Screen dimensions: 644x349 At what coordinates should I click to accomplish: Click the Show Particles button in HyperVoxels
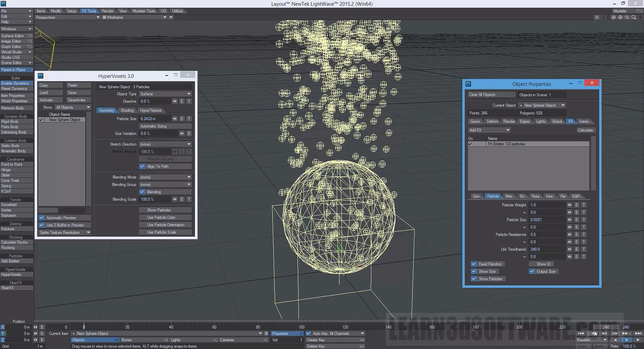click(165, 210)
